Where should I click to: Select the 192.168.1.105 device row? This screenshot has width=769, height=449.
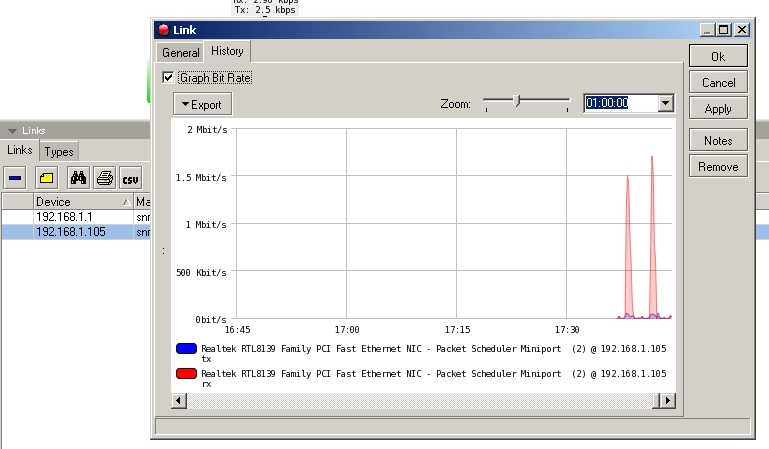[76, 231]
